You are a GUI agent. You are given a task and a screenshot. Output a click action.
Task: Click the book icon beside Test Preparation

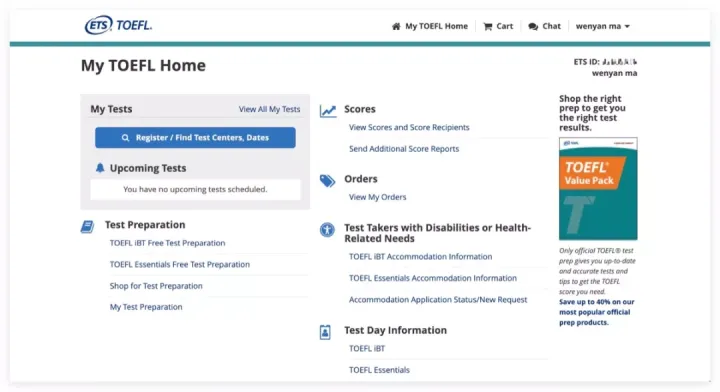coord(87,227)
